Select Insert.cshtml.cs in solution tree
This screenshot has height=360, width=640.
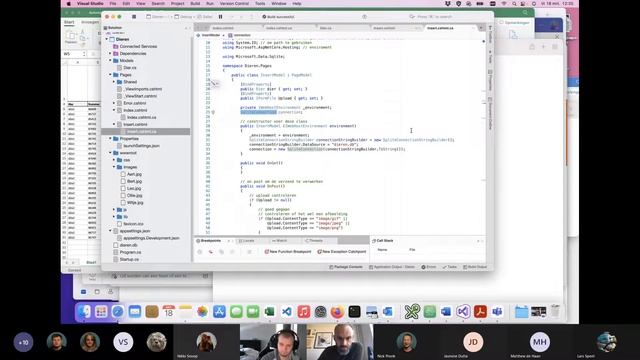pyautogui.click(x=141, y=131)
